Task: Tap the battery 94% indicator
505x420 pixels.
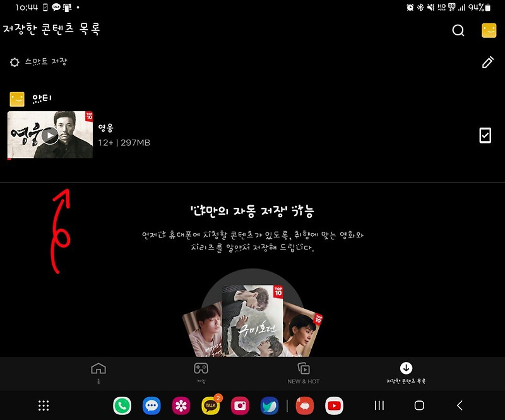Action: click(x=479, y=7)
